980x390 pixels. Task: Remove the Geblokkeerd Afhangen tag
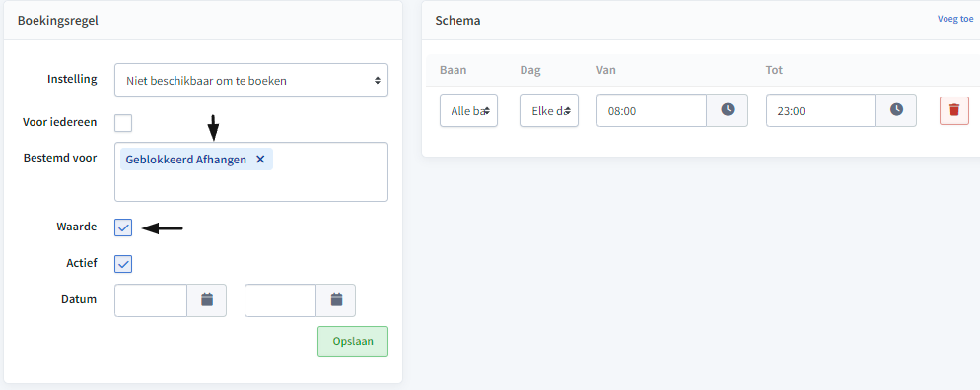pyautogui.click(x=260, y=160)
